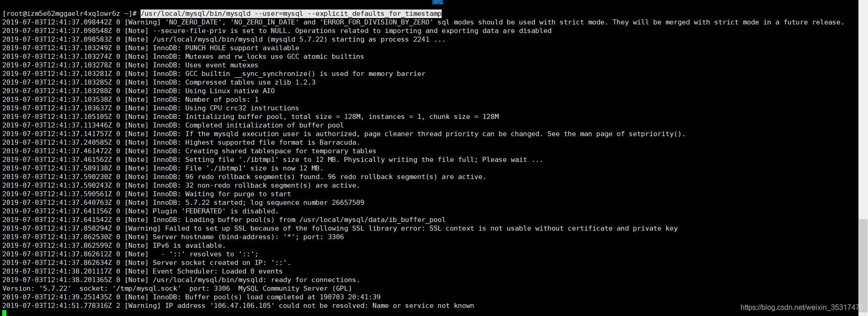Screen dimensions: 868x316
Task: Click the '--secure-file-priv is set to NULL' note
Action: pyautogui.click(x=277, y=31)
